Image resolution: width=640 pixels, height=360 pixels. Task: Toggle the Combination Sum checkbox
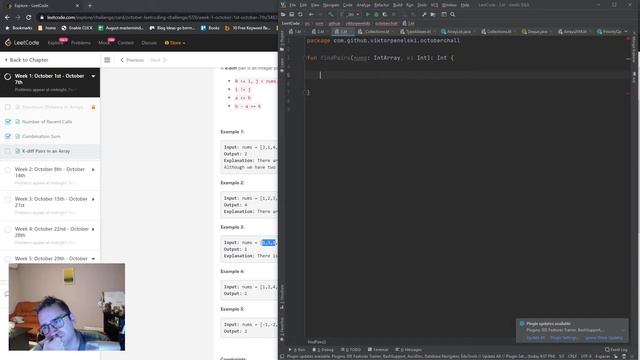pos(8,136)
